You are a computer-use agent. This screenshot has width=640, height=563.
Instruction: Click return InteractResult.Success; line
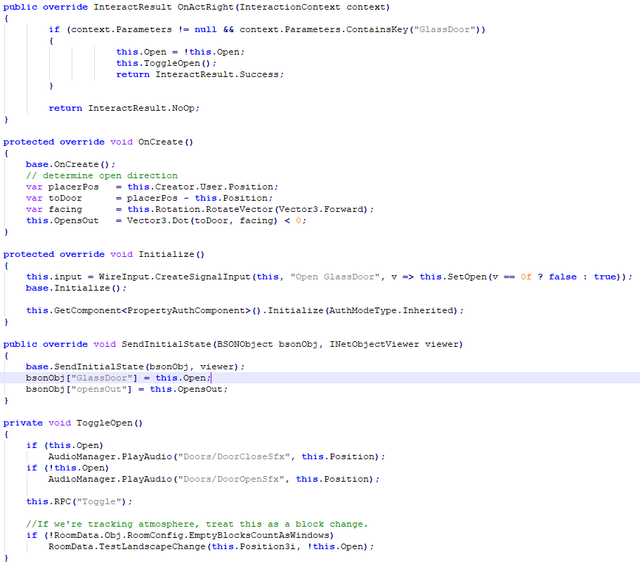pos(200,74)
